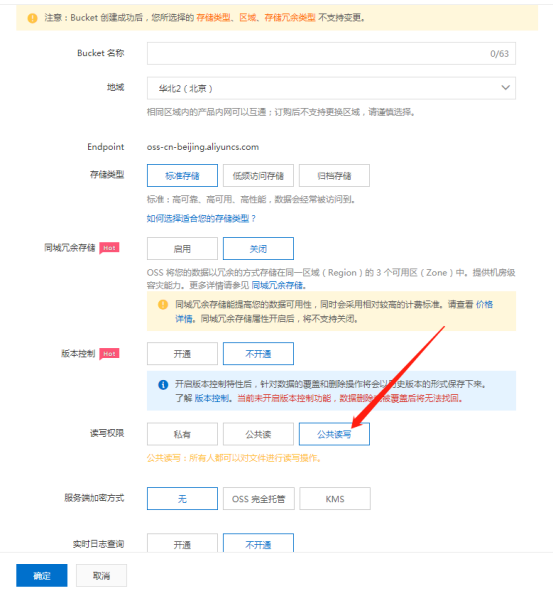Click the 确定 confirm button

point(42,576)
